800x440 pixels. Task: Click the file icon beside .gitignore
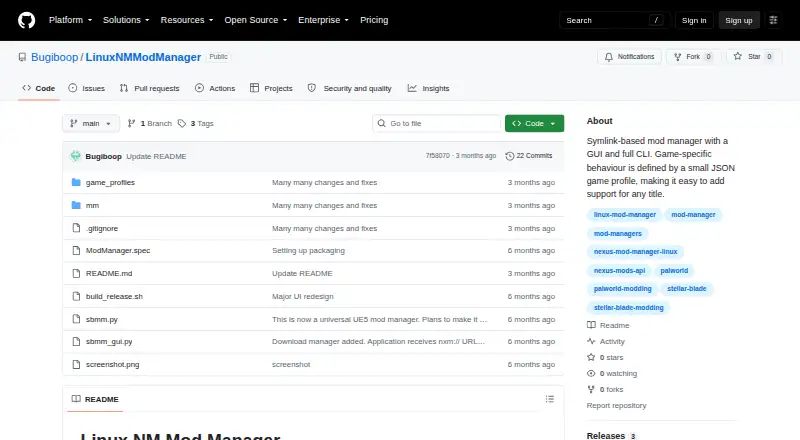click(76, 228)
